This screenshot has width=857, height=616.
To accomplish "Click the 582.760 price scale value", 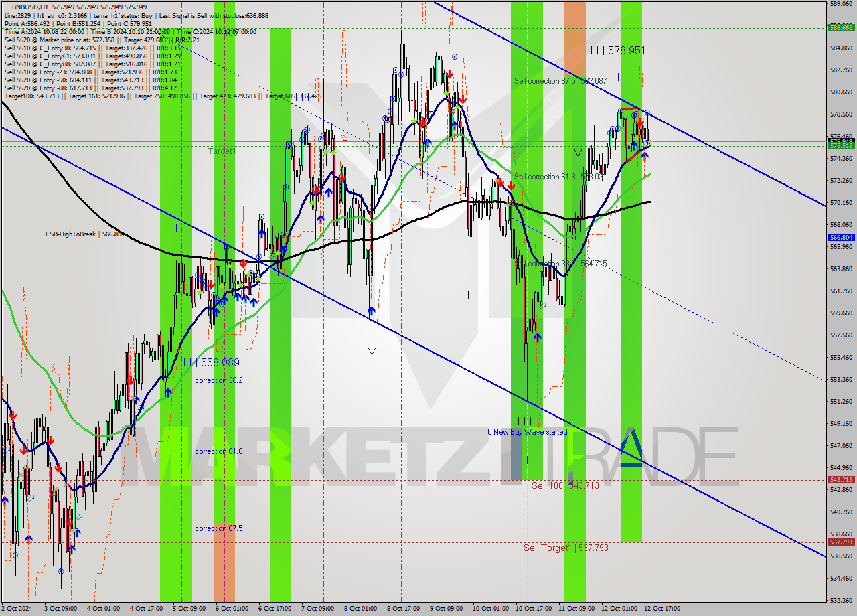I will 841,70.
